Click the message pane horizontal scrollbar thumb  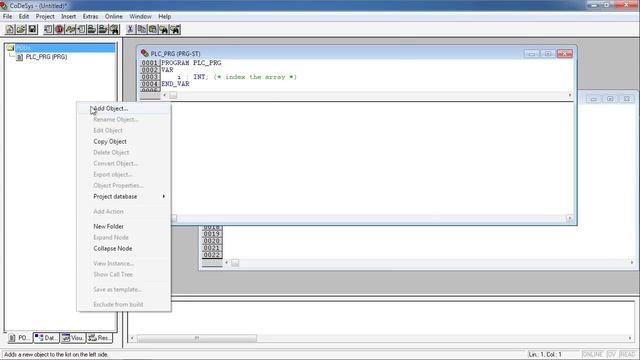click(x=197, y=338)
